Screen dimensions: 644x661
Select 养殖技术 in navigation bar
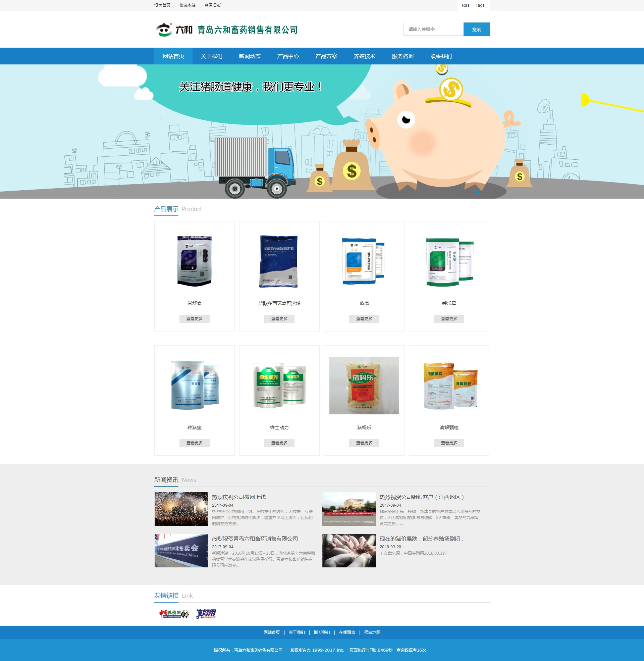365,56
